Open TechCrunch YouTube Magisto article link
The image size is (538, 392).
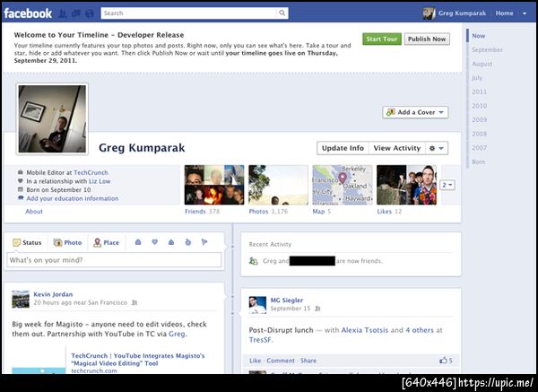point(137,360)
